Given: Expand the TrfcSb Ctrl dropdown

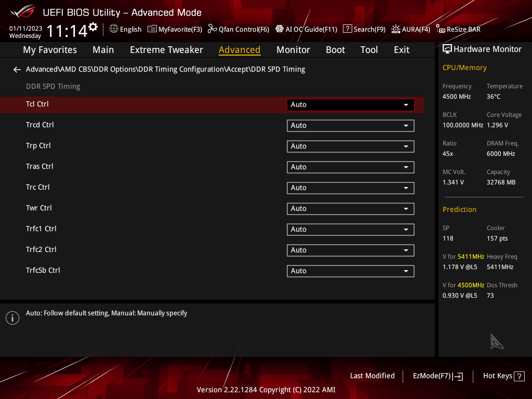Looking at the screenshot, I should (351, 271).
